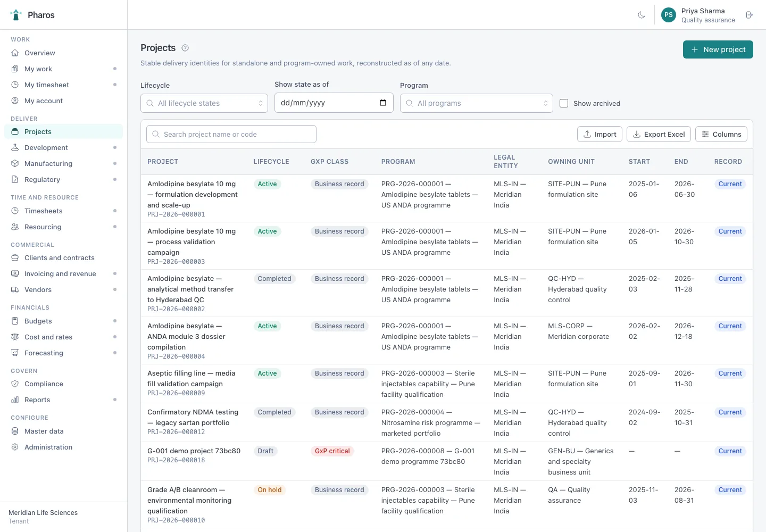Click the Projects help question icon
This screenshot has width=766, height=532.
pos(185,48)
